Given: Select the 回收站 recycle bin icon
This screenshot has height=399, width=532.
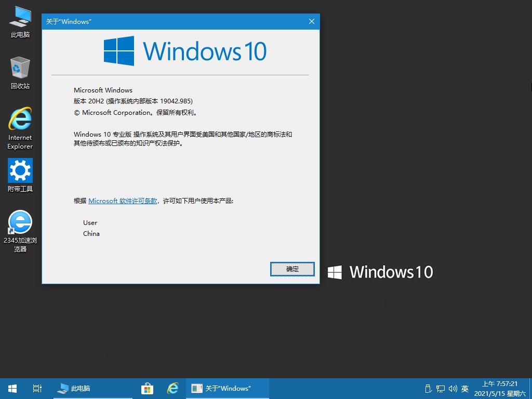Looking at the screenshot, I should click(x=20, y=73).
